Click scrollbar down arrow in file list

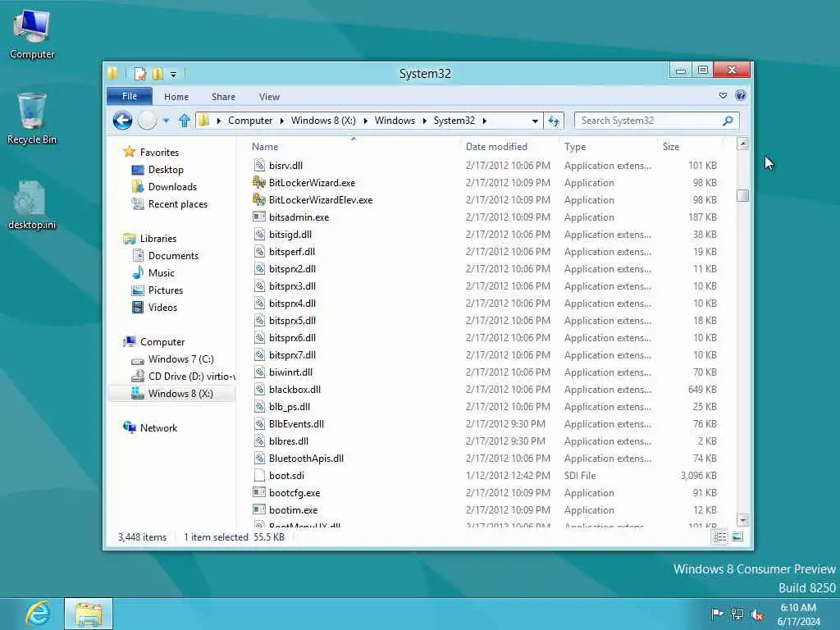[742, 519]
